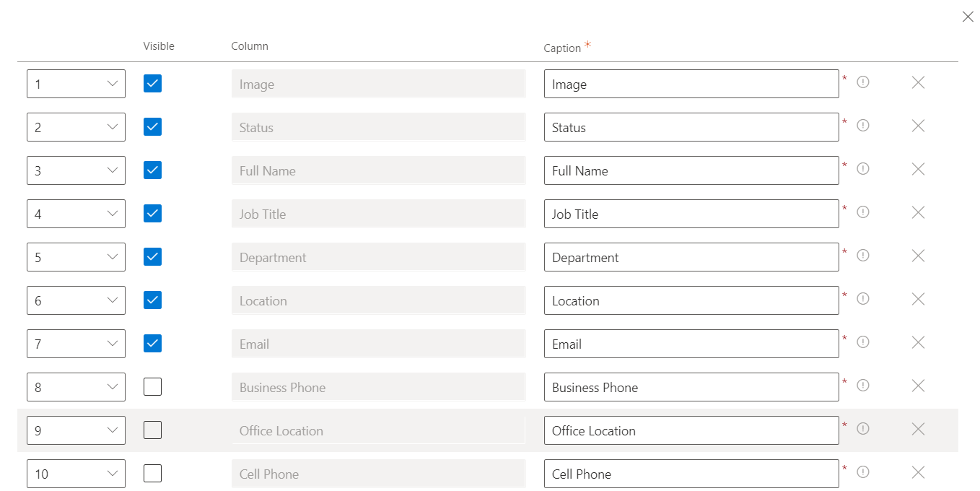This screenshot has width=980, height=491.
Task: Click the info icon for Business Phone caption
Action: pyautogui.click(x=862, y=386)
